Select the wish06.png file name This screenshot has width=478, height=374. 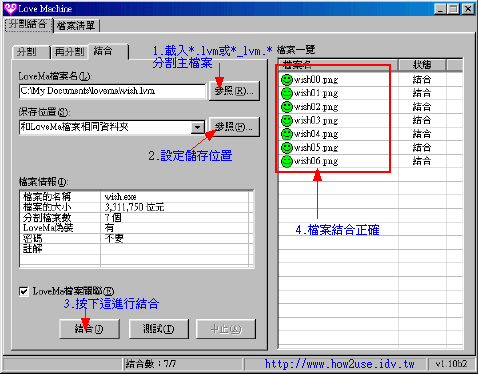click(x=316, y=161)
